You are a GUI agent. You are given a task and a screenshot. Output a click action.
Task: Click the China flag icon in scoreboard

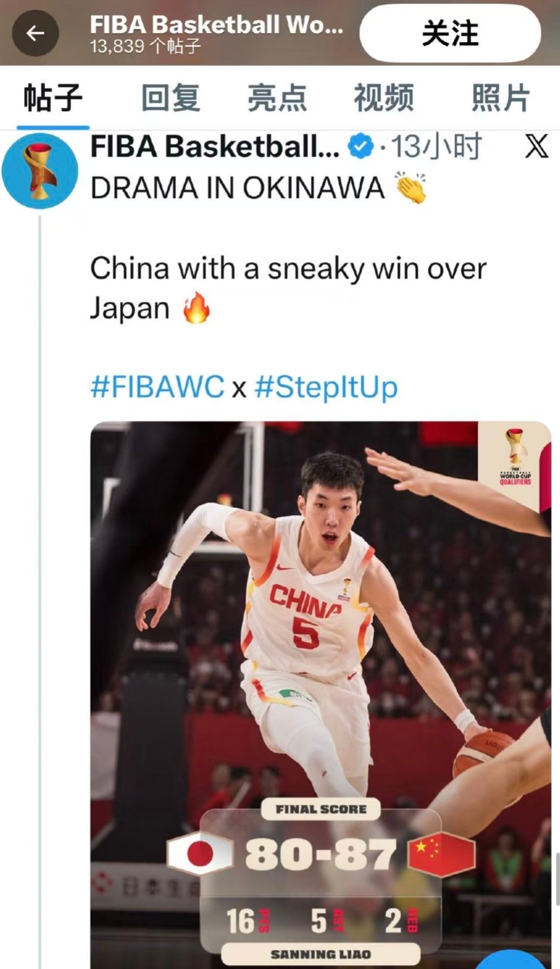[x=442, y=854]
